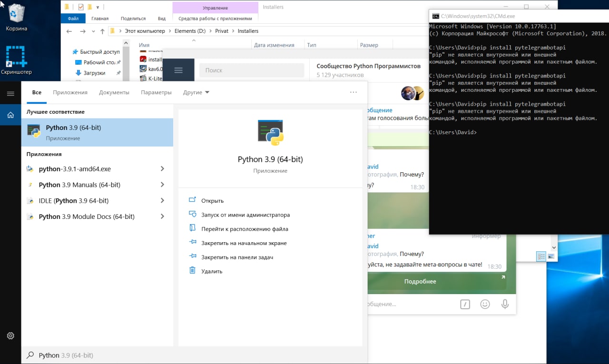
Task: Click the Windows search input box
Action: click(195, 355)
